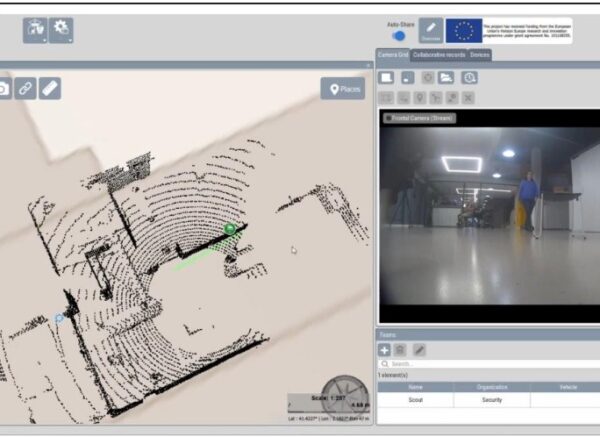Switch to the Devices tab
Image resolution: width=600 pixels, height=437 pixels.
coord(480,54)
